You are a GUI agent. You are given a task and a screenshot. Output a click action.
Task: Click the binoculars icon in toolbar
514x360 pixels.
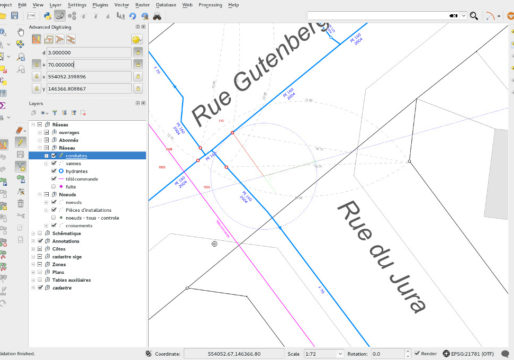(x=157, y=16)
